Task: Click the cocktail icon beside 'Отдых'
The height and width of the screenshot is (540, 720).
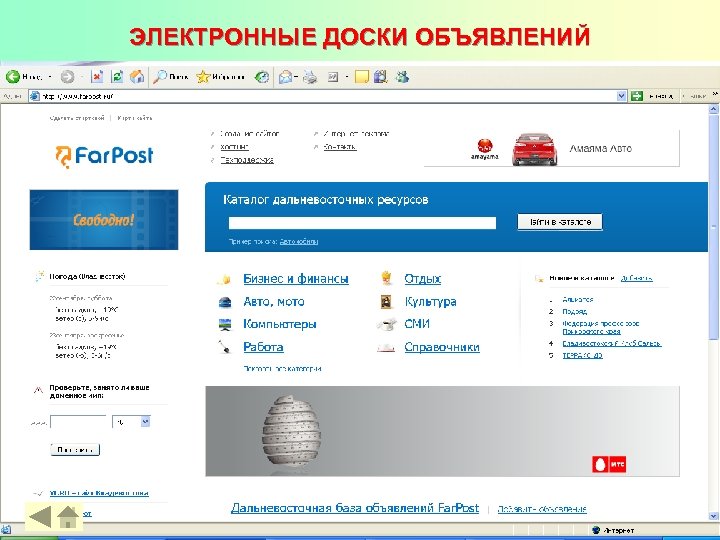Action: (386, 278)
